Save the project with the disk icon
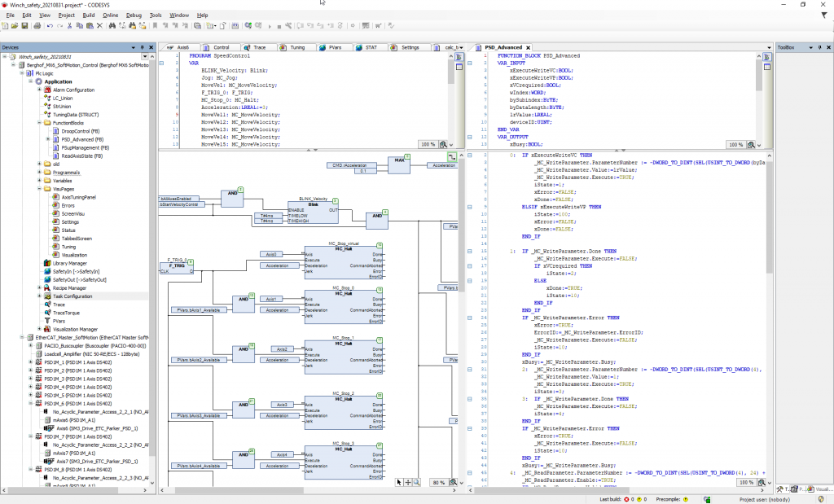Screen dimensions: 834x504 (x=24, y=25)
